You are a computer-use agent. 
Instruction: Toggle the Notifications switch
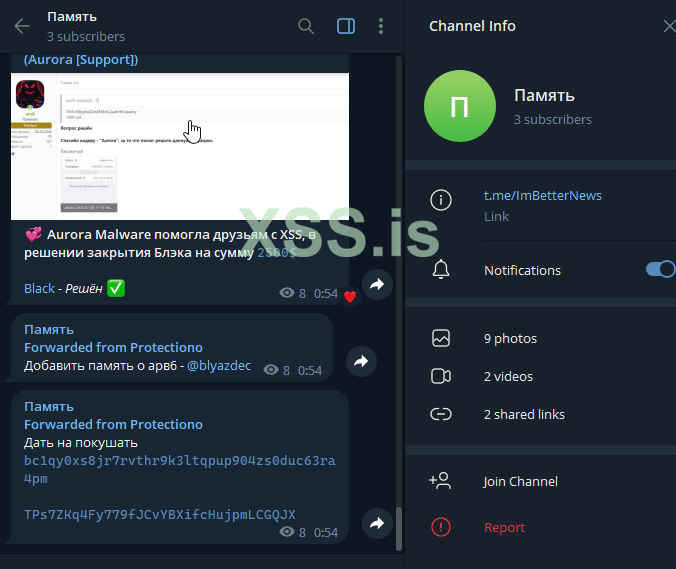[660, 269]
